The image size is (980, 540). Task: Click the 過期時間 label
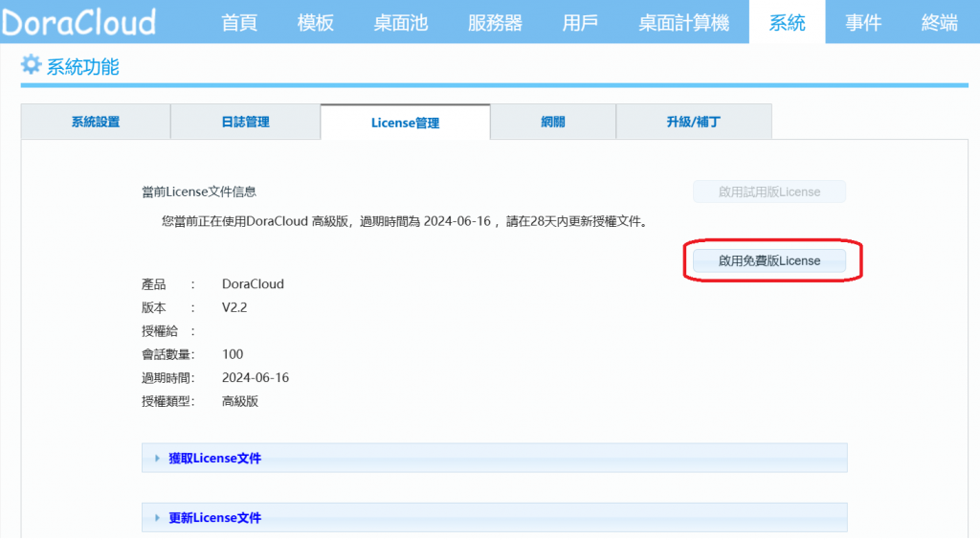point(167,378)
